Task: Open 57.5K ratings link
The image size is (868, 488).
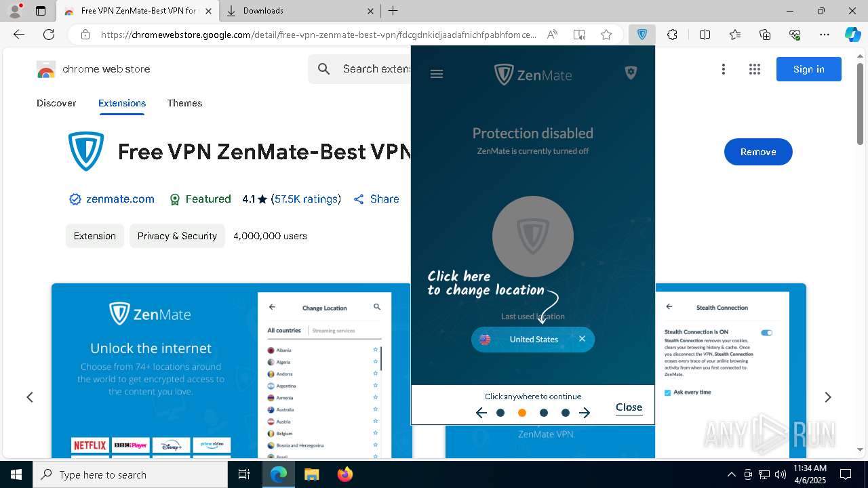Action: coord(306,199)
